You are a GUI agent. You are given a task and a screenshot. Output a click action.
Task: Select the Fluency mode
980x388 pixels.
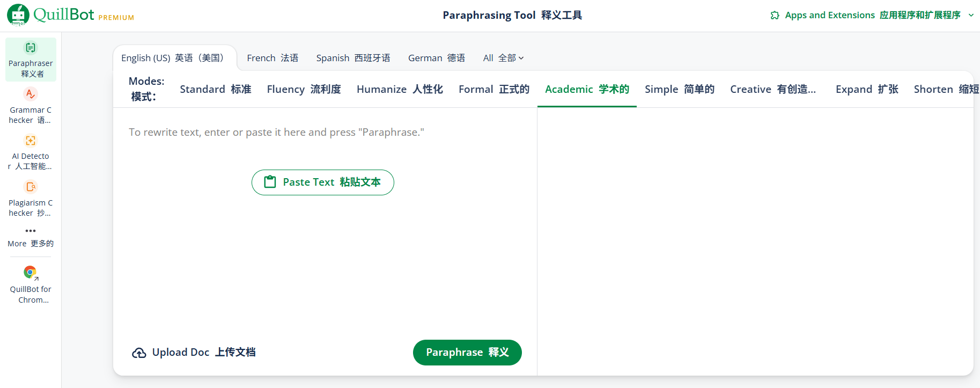304,89
